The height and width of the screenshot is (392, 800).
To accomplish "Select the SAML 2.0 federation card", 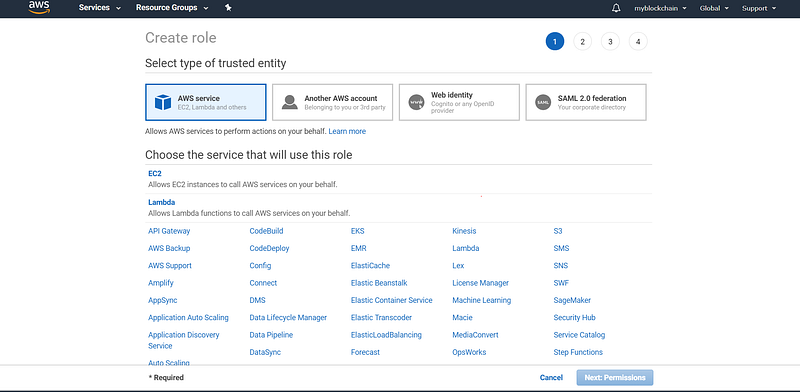I will pos(586,102).
